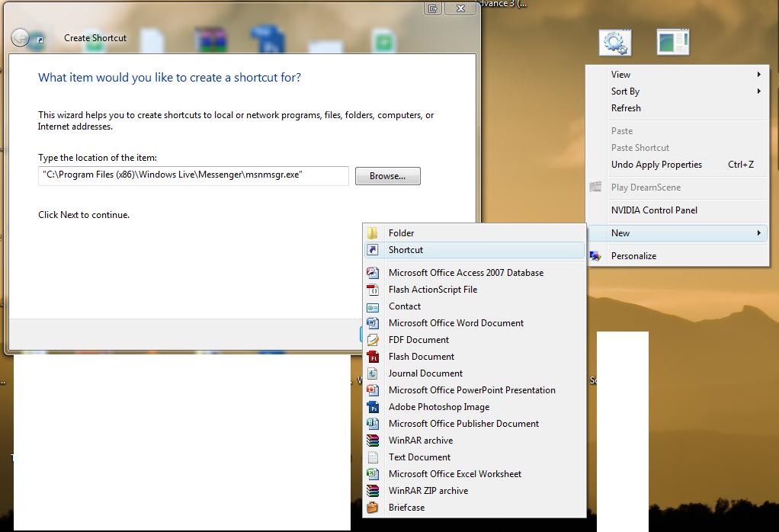This screenshot has height=532, width=779.
Task: Create a Microsoft Office PowerPoint Presentation
Action: (474, 390)
